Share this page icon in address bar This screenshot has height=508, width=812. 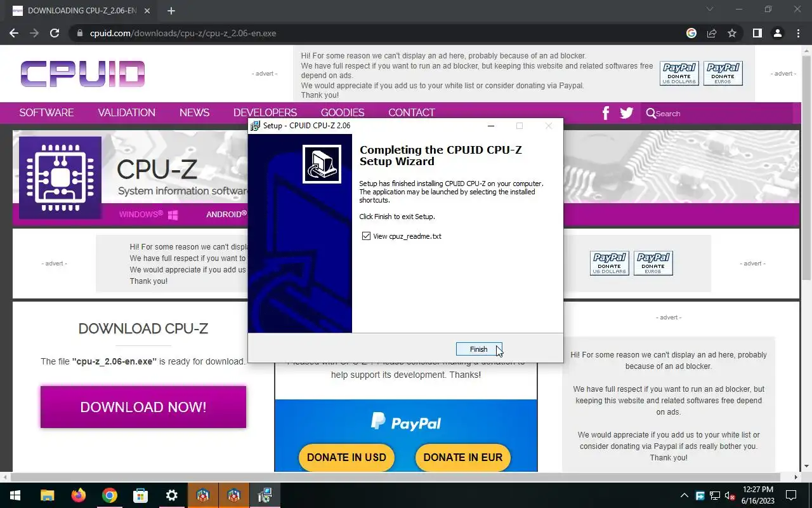[x=712, y=33]
